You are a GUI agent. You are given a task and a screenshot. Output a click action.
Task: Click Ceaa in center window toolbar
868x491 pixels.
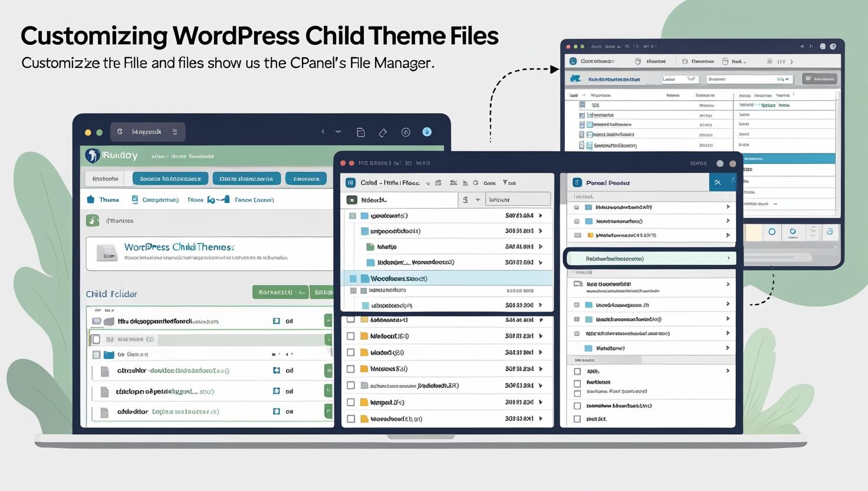(x=489, y=183)
